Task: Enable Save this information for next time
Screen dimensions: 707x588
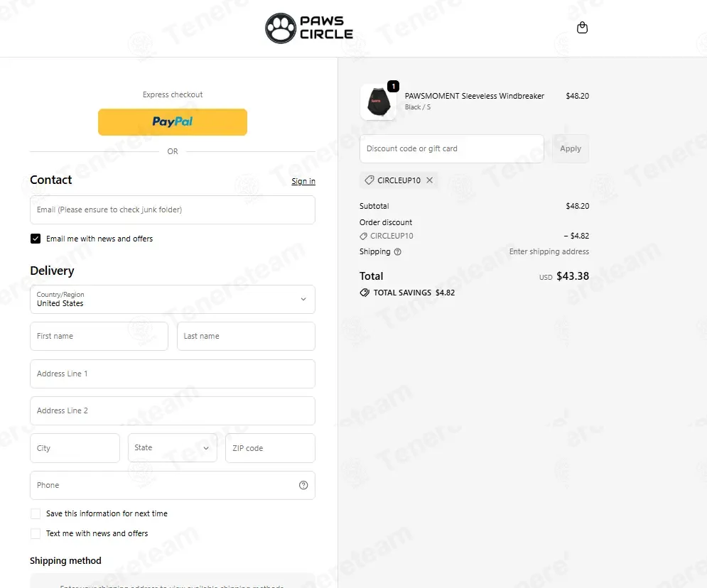Action: [36, 513]
